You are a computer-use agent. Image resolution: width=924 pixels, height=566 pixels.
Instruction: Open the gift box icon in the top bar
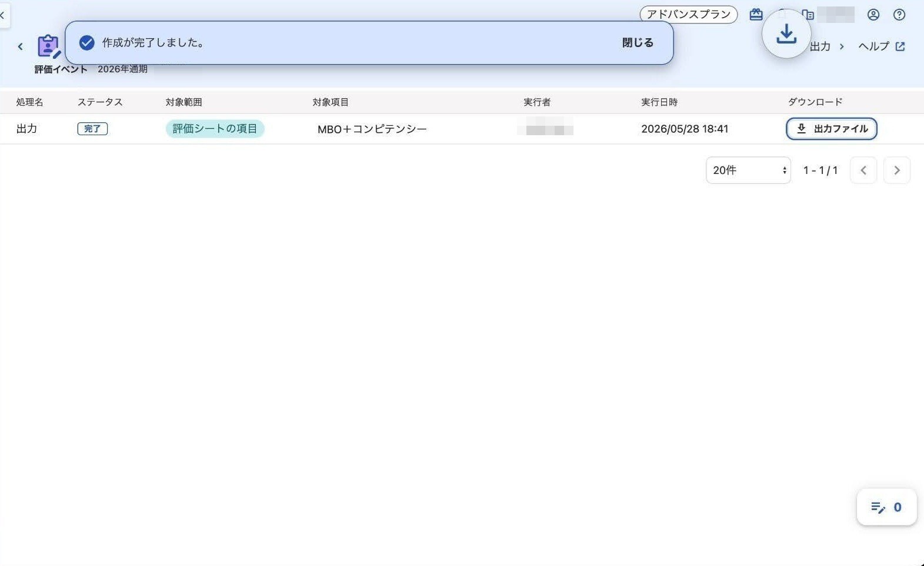click(x=756, y=15)
